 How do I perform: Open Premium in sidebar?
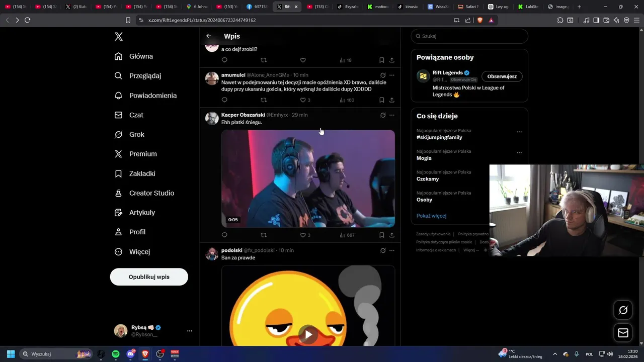pos(135,154)
